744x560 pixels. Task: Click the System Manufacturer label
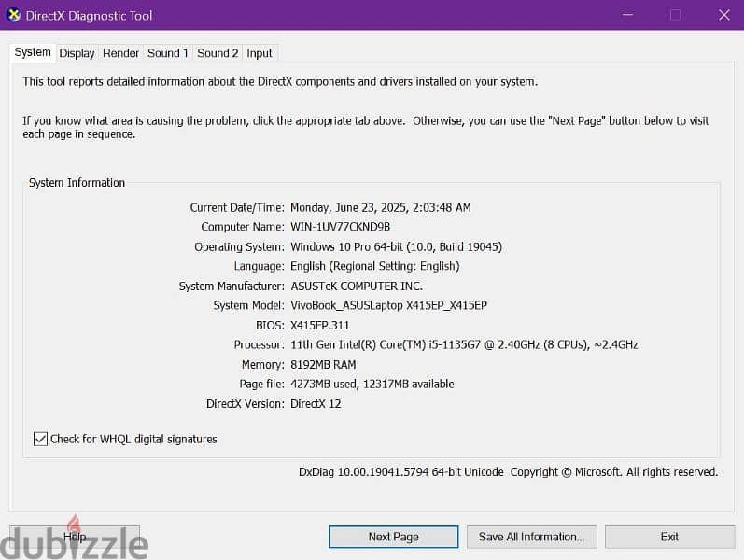click(x=232, y=287)
